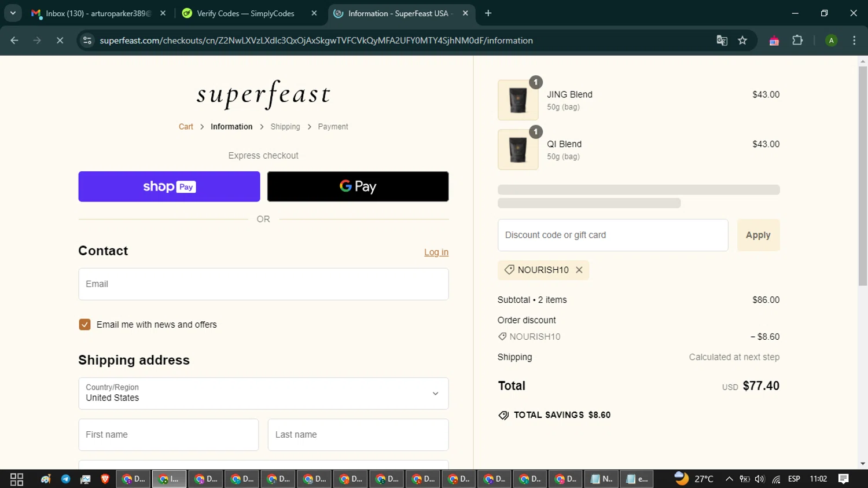Click the Subtotal $86.00 amount
Viewport: 868px width, 488px height.
(766, 300)
